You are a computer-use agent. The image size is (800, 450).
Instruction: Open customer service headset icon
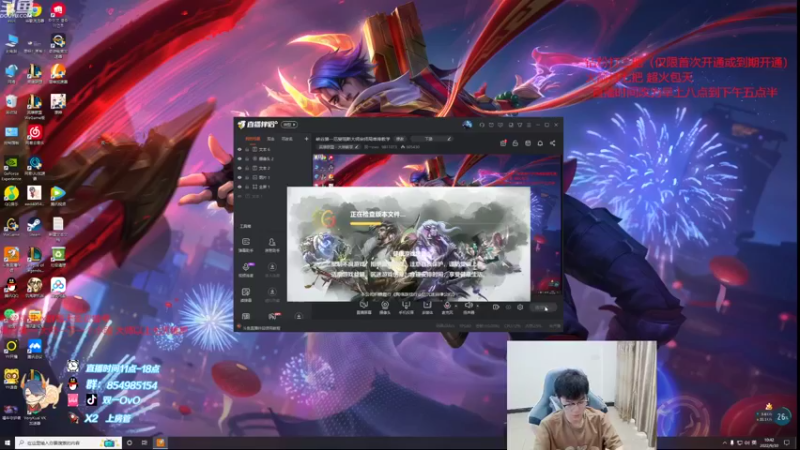(482, 124)
